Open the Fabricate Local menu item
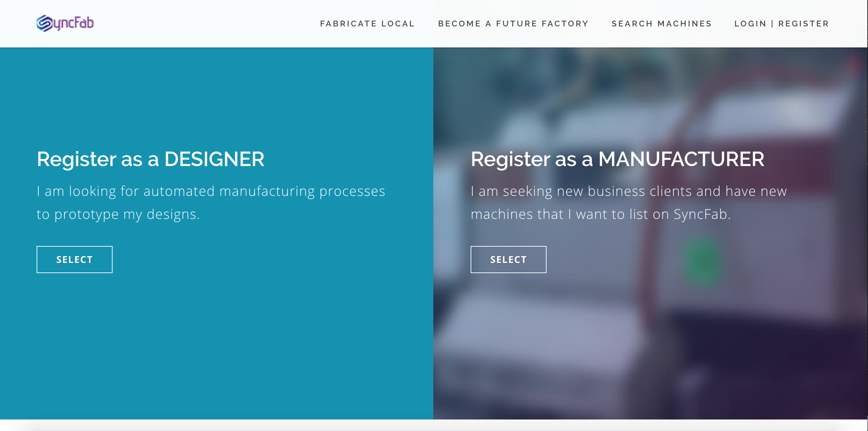 pos(368,24)
